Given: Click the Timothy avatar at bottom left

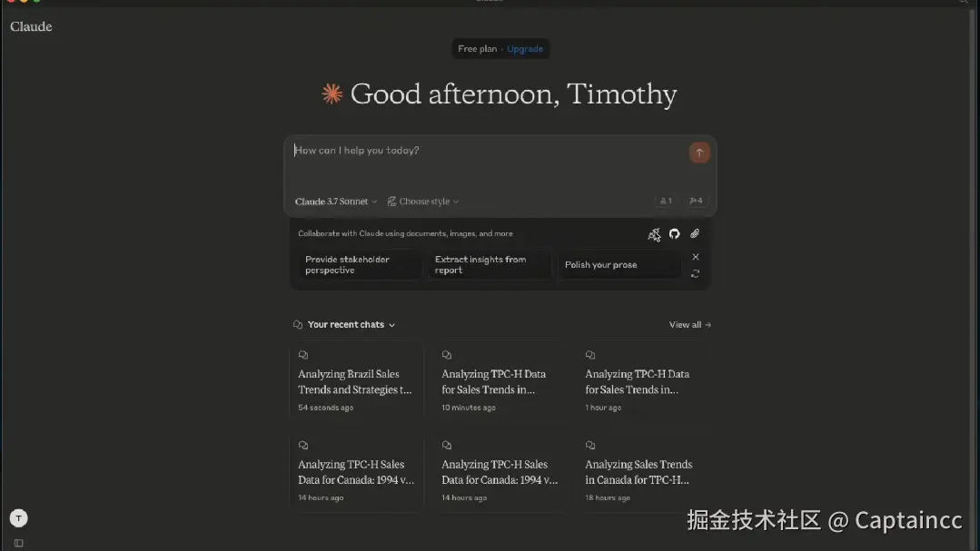Looking at the screenshot, I should click(19, 518).
